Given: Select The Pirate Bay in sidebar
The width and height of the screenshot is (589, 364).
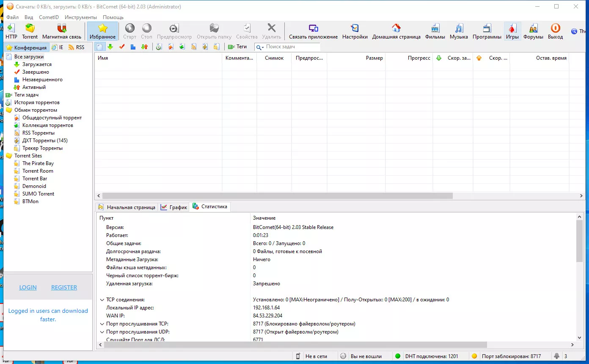Looking at the screenshot, I should pos(38,163).
